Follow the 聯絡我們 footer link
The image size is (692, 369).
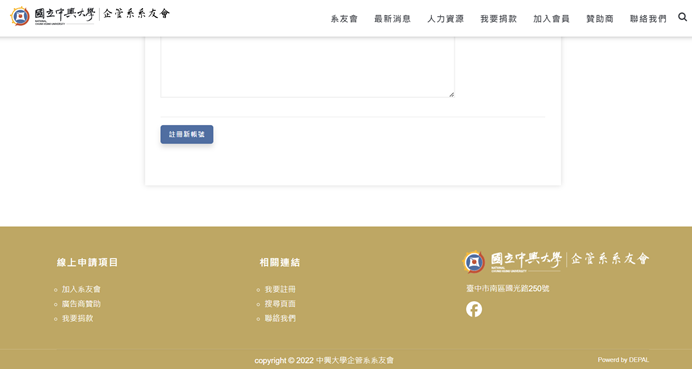coord(280,318)
